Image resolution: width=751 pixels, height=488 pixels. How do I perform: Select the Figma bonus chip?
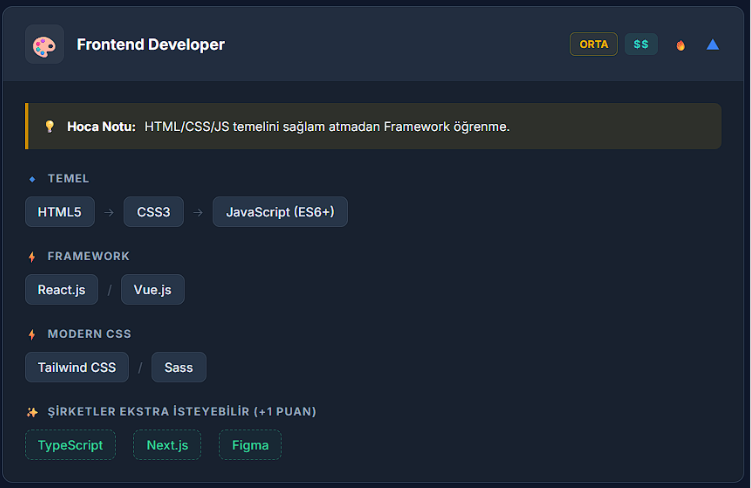(x=250, y=445)
